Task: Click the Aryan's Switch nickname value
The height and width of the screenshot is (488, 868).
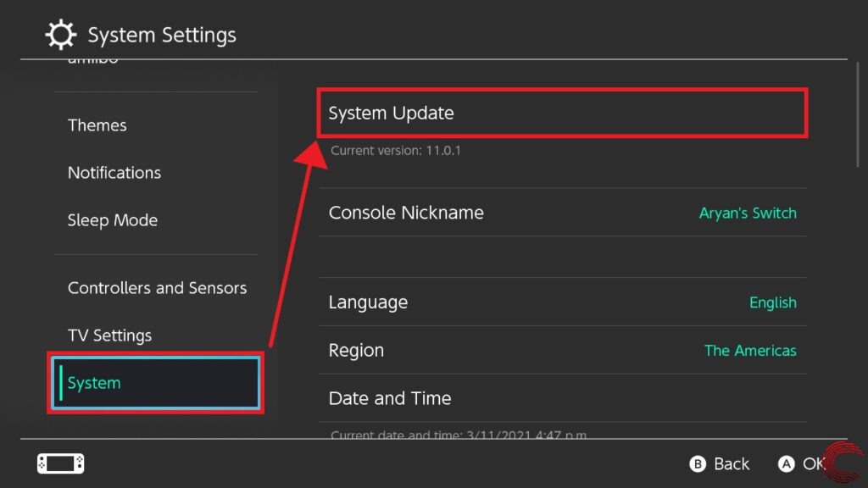Action: pos(747,213)
